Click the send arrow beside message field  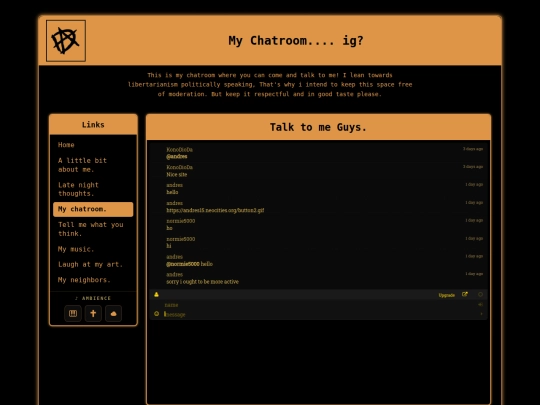pyautogui.click(x=481, y=314)
